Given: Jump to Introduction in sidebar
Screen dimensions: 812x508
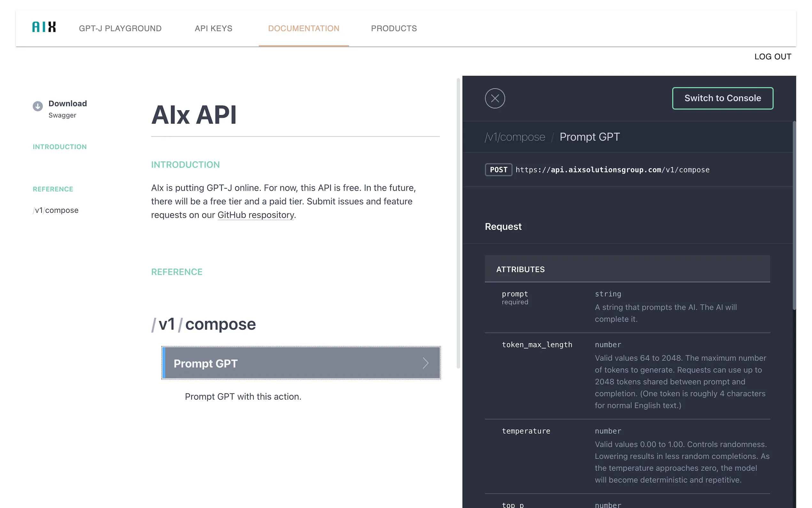Looking at the screenshot, I should 60,147.
